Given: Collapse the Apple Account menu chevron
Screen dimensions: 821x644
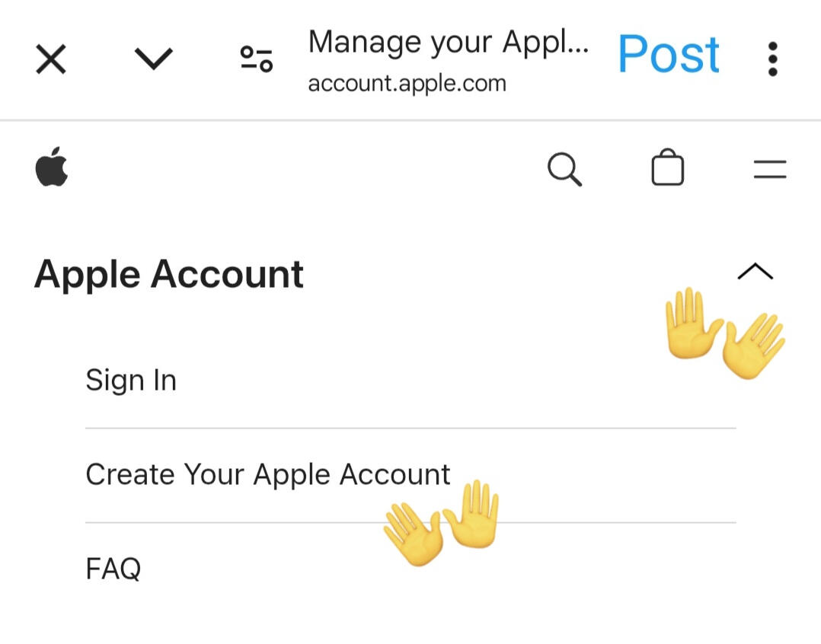Looking at the screenshot, I should pyautogui.click(x=755, y=272).
